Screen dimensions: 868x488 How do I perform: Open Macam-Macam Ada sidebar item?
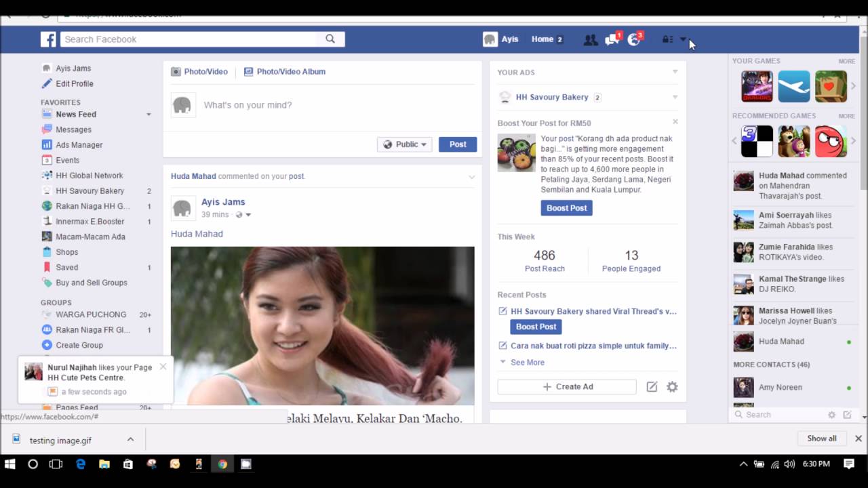click(x=90, y=237)
